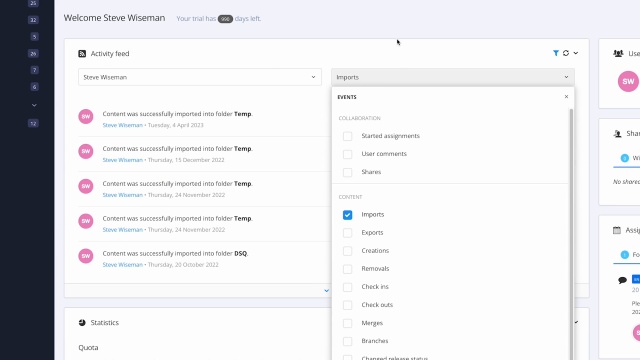
Task: Collapse the Activity feed panel chevron
Action: pyautogui.click(x=576, y=53)
